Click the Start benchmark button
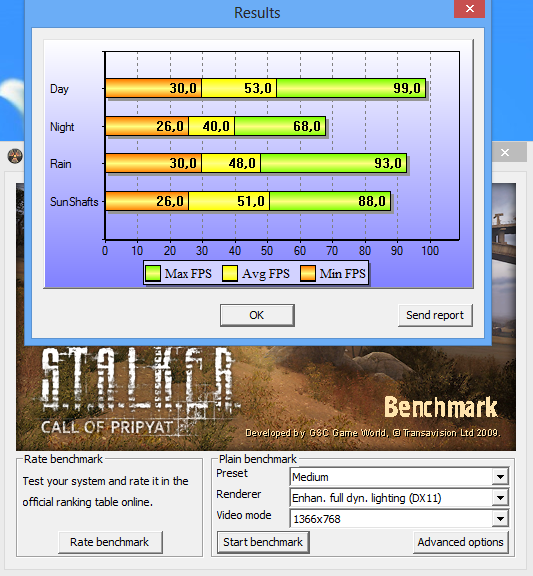 (x=263, y=542)
